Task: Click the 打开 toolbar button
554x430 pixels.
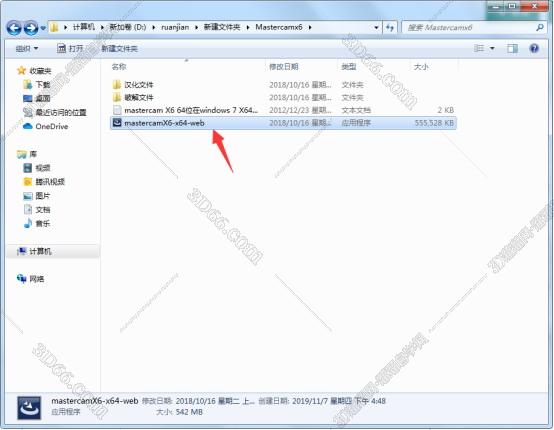Action: (x=70, y=48)
